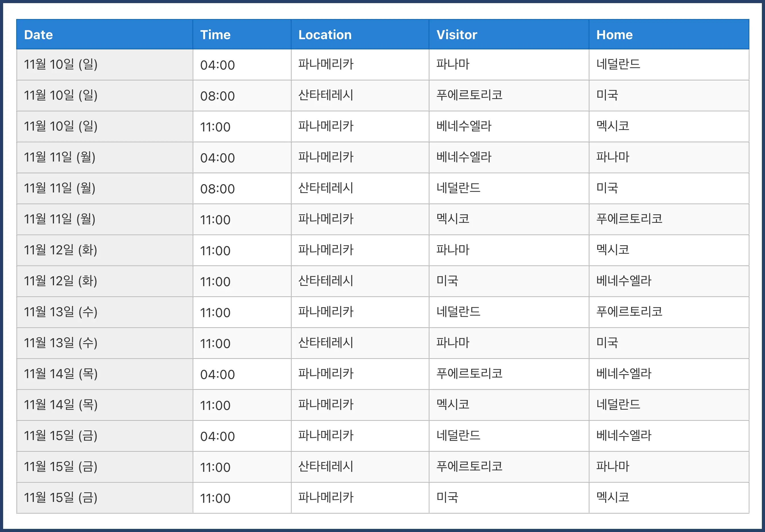Screen dimensions: 765x532
Task: Click 푸에르토리코 visitor on 11월 15일 row
Action: (x=469, y=467)
